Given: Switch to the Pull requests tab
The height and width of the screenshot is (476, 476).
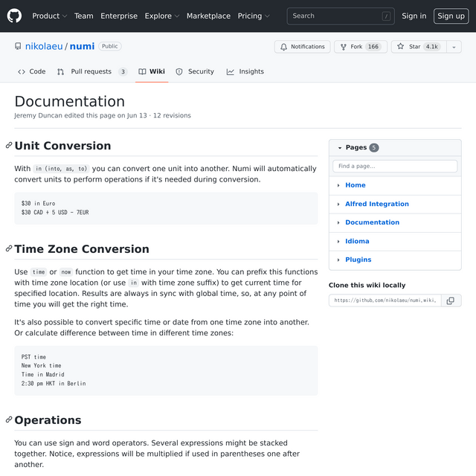Looking at the screenshot, I should tap(92, 71).
